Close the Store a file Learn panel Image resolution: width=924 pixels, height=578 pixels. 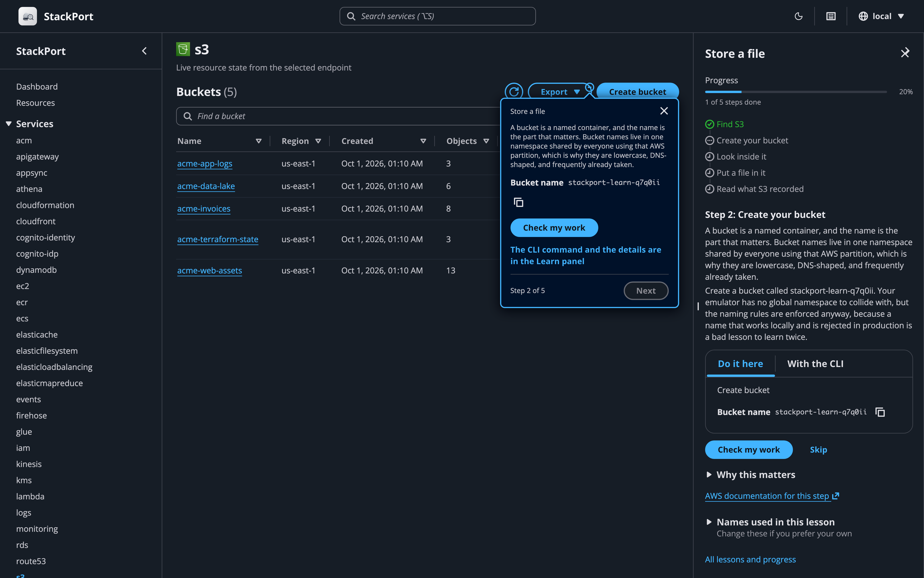click(905, 53)
